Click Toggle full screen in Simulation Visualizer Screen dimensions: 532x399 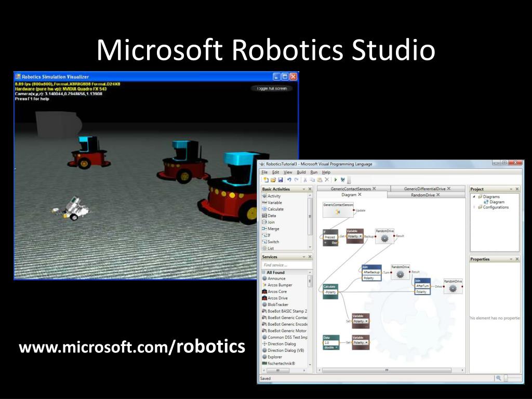[272, 88]
